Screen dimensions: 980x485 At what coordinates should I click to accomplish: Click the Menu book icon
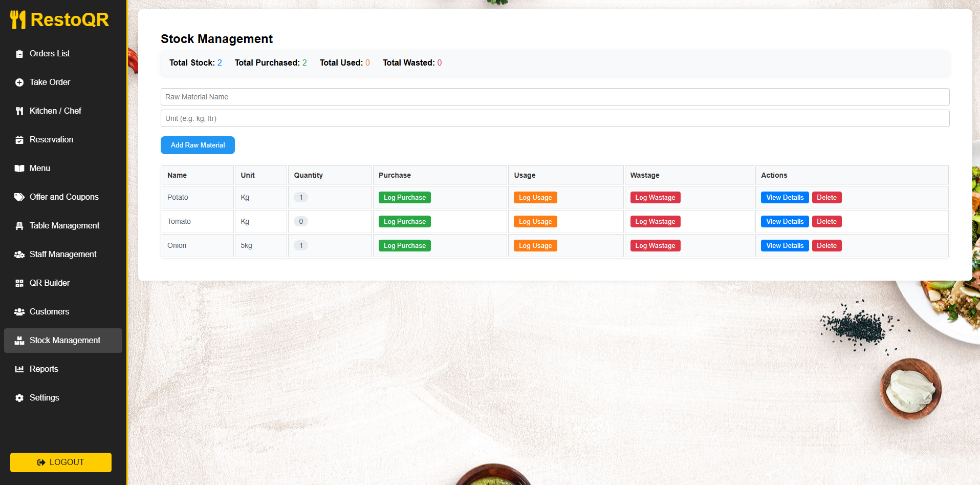(x=19, y=168)
